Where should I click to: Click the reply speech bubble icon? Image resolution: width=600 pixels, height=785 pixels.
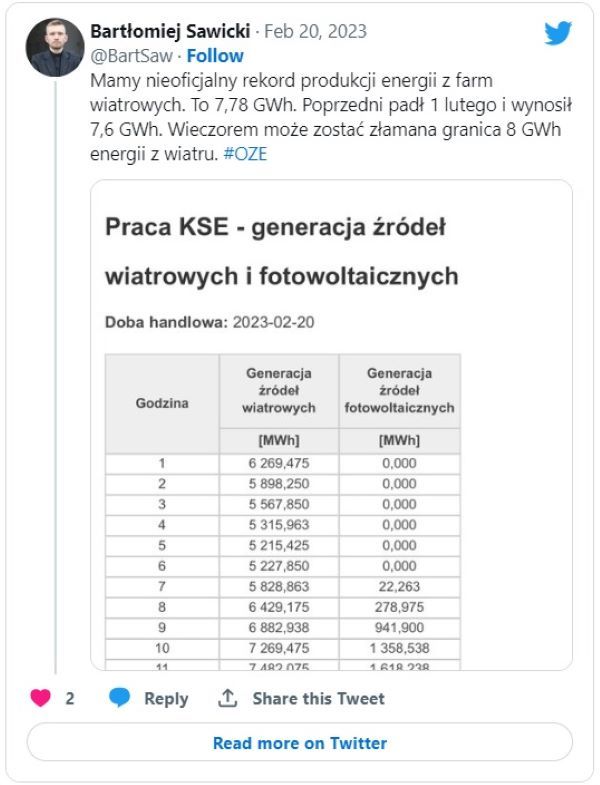point(120,698)
